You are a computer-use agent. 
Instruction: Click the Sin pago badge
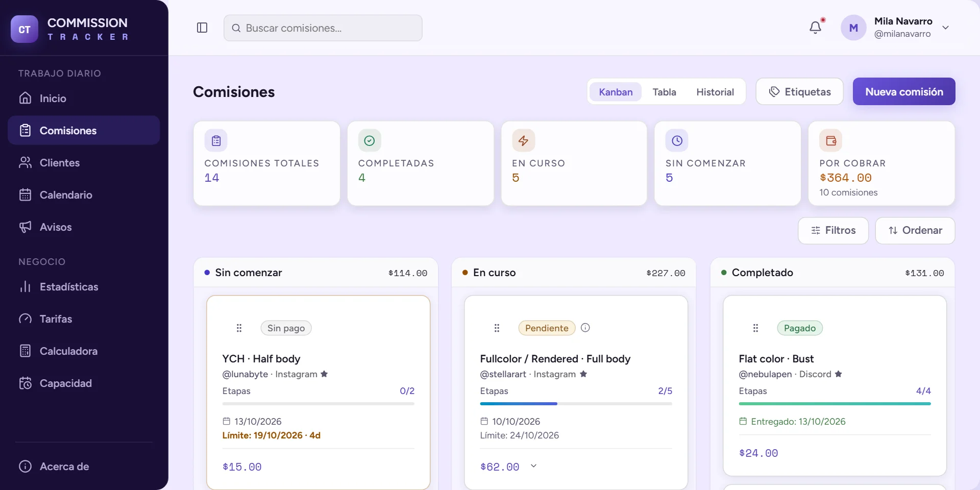pos(286,328)
